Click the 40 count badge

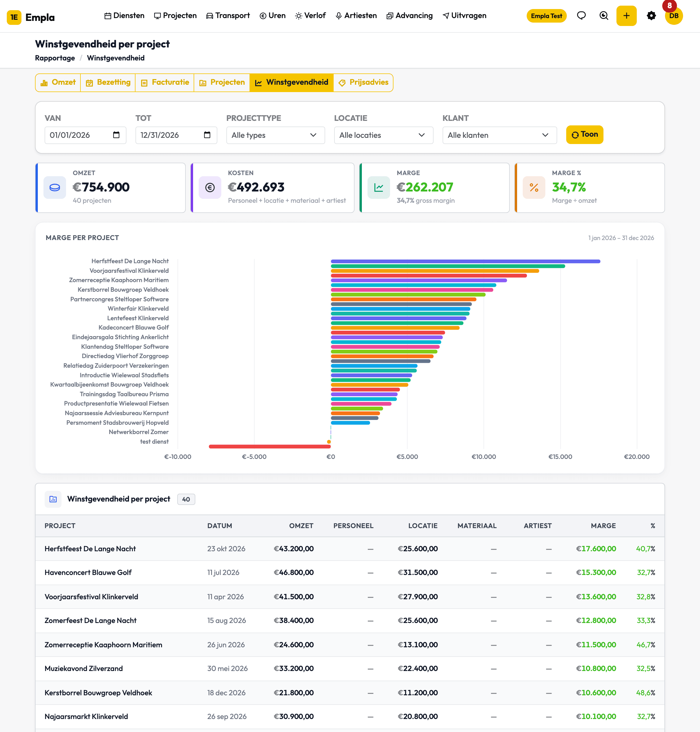[186, 500]
